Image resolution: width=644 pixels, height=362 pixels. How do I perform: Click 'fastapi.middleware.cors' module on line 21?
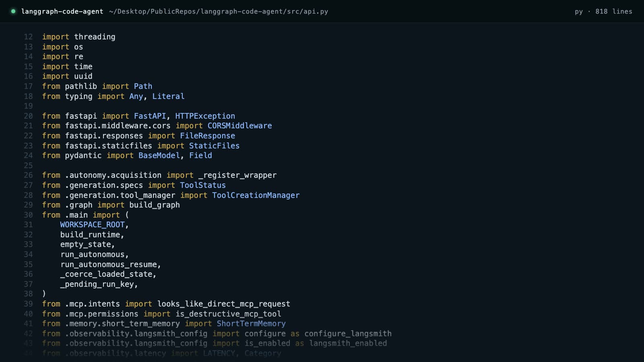[118, 125]
